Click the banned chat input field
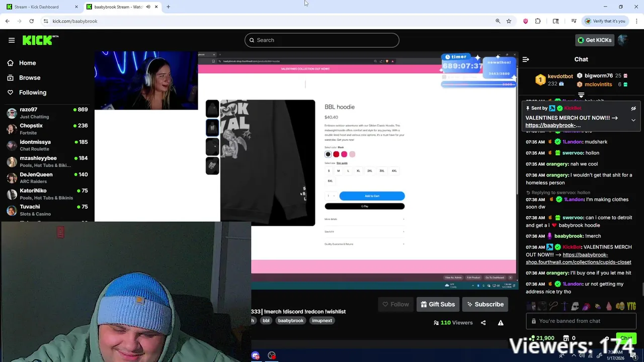The width and height of the screenshot is (644, 362). [581, 321]
